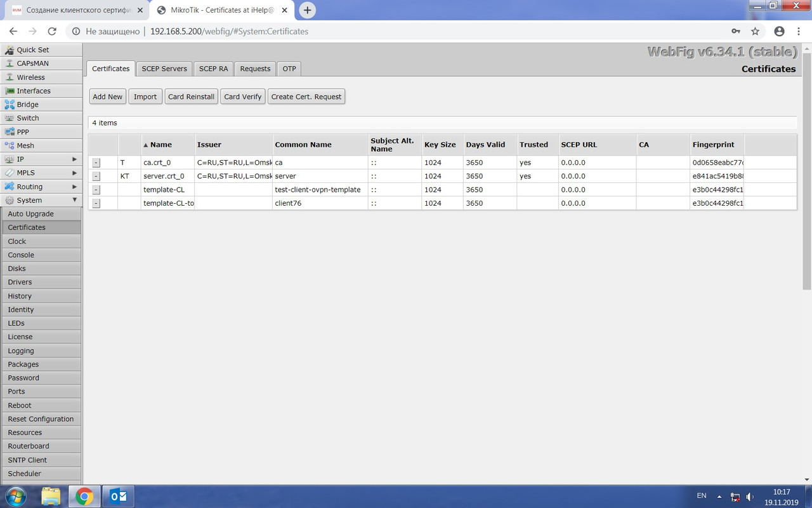This screenshot has height=508, width=812.
Task: Remove client76 row with minus button
Action: (96, 203)
